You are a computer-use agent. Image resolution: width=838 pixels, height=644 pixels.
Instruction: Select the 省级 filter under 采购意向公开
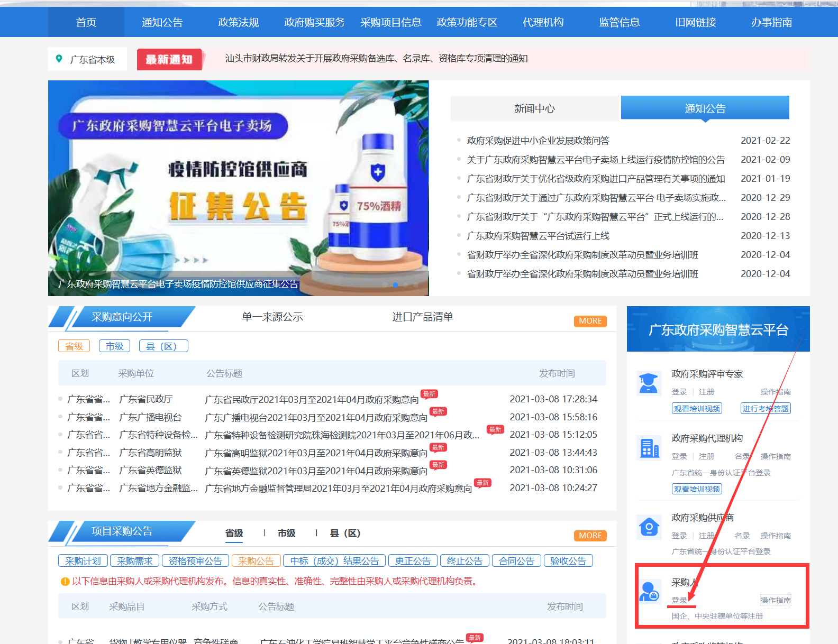[x=74, y=346]
